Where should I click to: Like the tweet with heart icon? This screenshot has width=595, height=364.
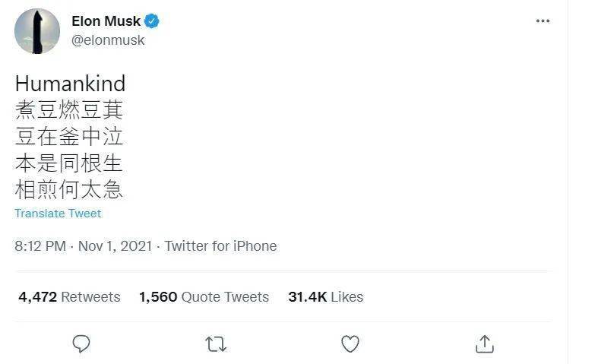point(350,344)
